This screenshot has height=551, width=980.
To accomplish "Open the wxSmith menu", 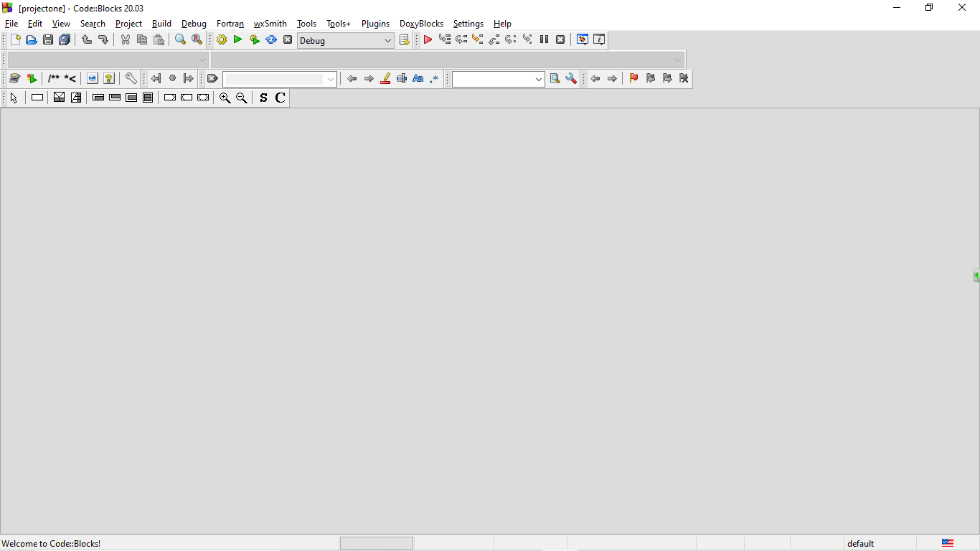I will [x=270, y=24].
